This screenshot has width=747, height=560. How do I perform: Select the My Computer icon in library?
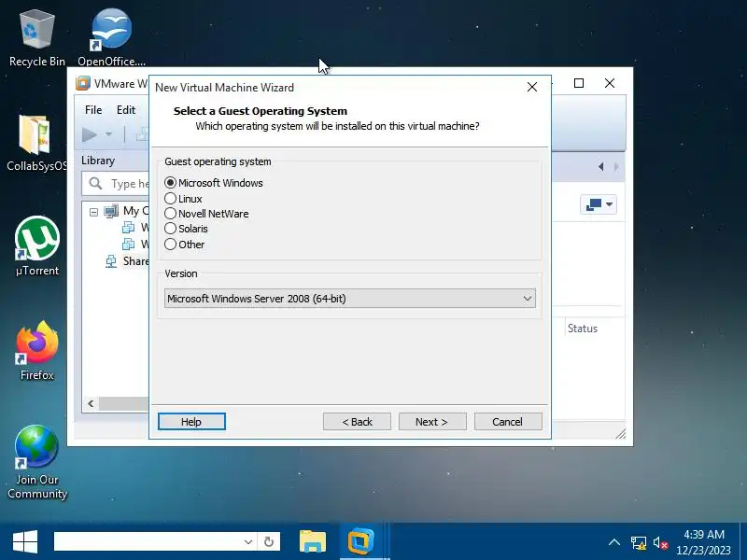(x=111, y=211)
